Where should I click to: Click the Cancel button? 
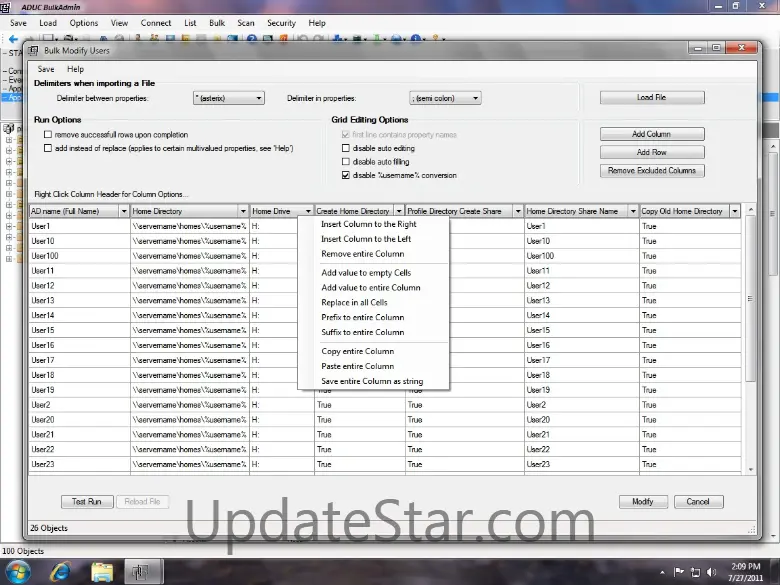pyautogui.click(x=698, y=502)
